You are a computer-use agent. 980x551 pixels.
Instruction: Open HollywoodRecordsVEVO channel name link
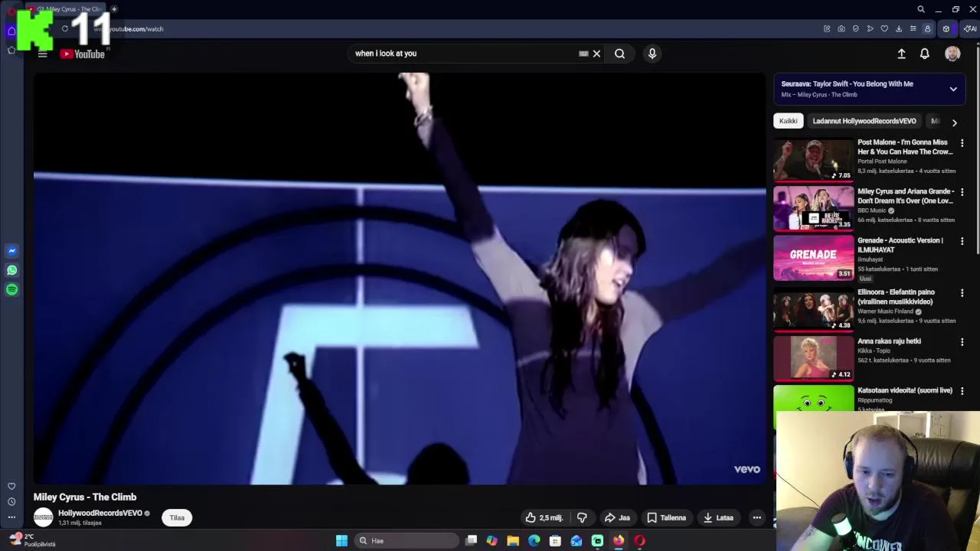click(x=100, y=514)
